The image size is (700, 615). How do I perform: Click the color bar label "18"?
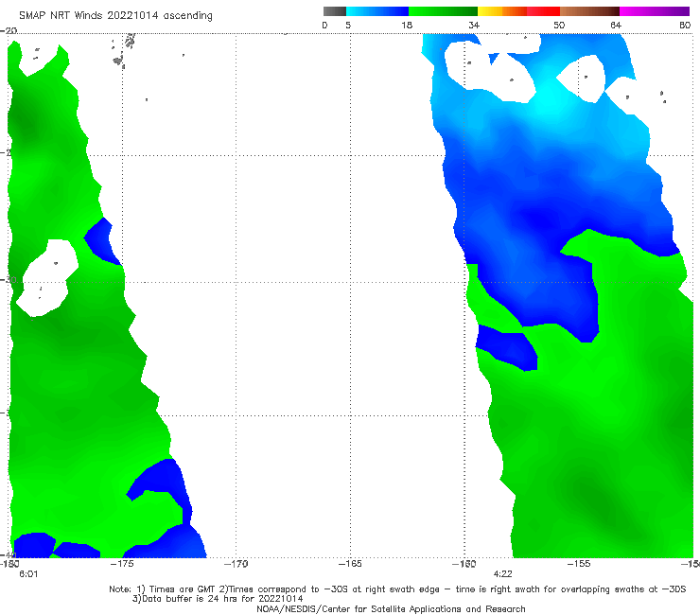coord(407,25)
